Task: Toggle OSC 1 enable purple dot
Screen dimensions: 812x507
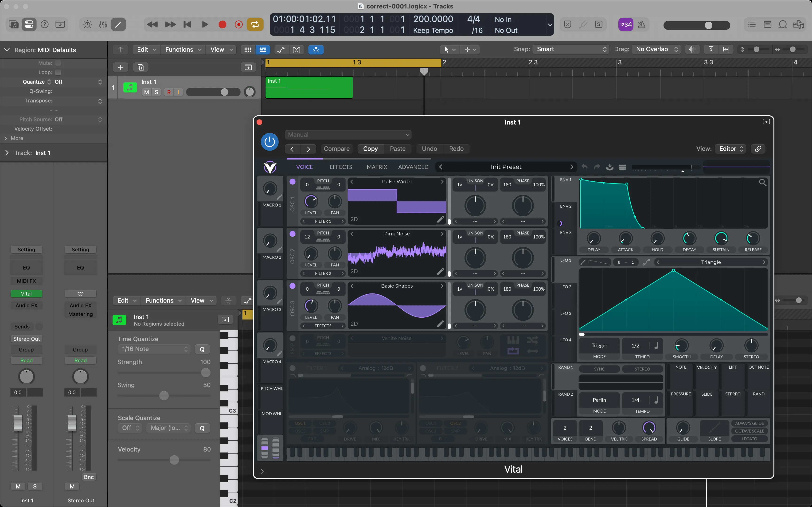Action: [293, 182]
